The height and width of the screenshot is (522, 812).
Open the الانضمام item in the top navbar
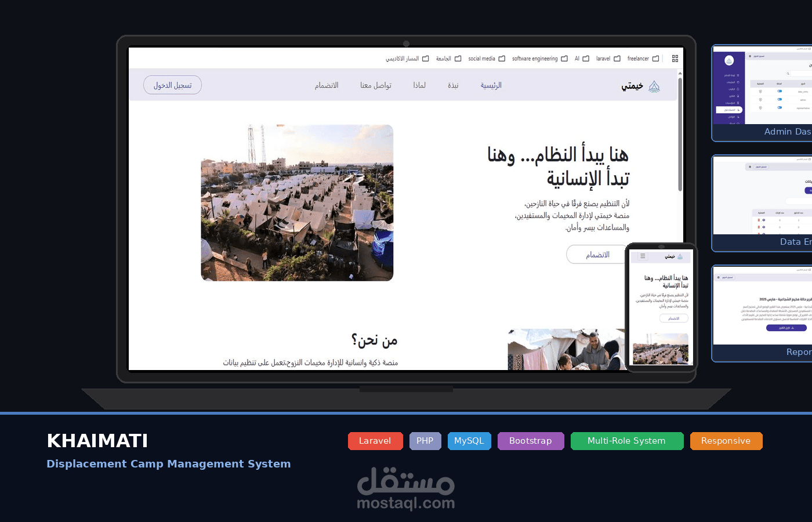click(327, 85)
